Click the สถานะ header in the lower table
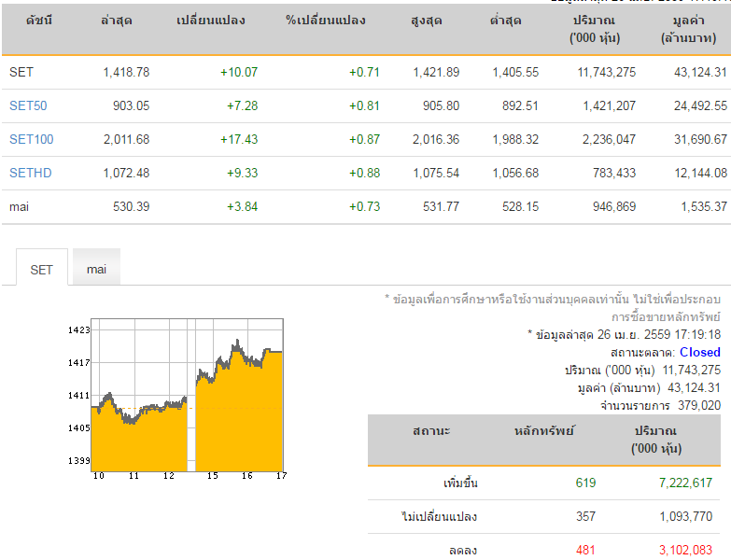The height and width of the screenshot is (560, 731). pyautogui.click(x=430, y=430)
